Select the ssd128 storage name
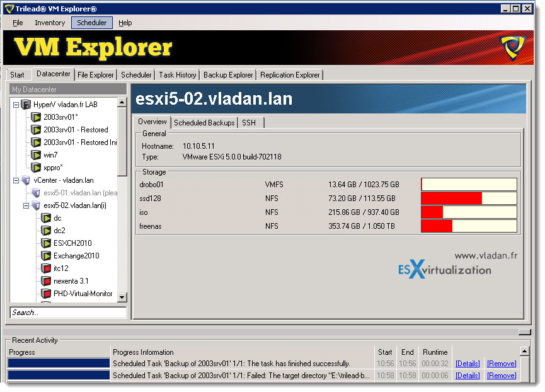 click(x=150, y=199)
